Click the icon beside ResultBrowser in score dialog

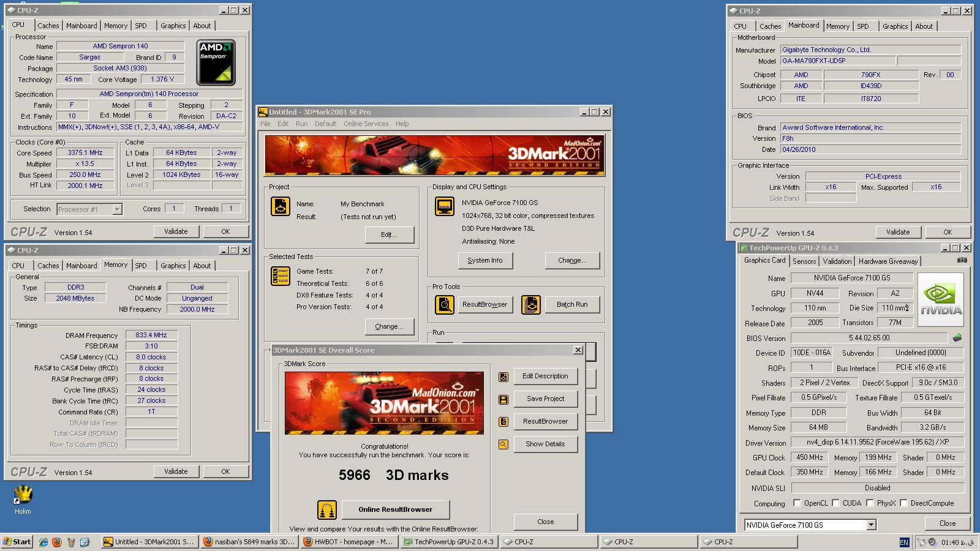[x=503, y=422]
